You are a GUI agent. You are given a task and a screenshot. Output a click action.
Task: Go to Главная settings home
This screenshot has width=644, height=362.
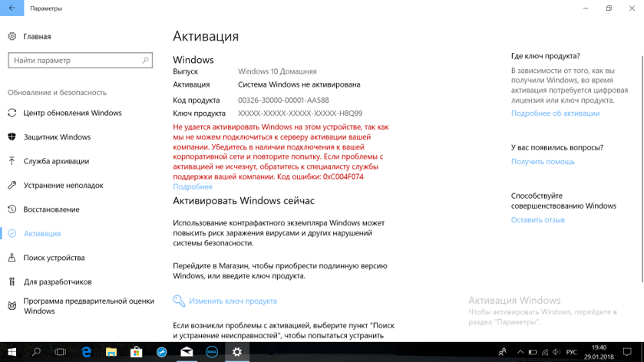click(x=37, y=37)
